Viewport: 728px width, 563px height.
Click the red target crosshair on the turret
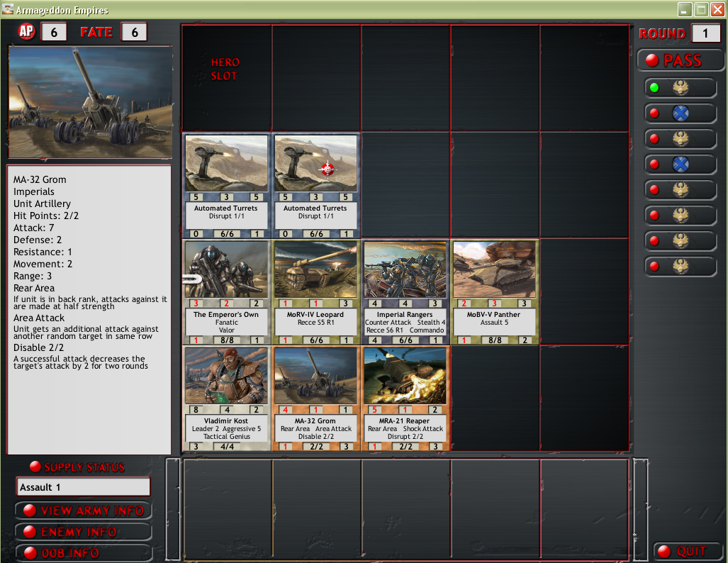click(327, 169)
